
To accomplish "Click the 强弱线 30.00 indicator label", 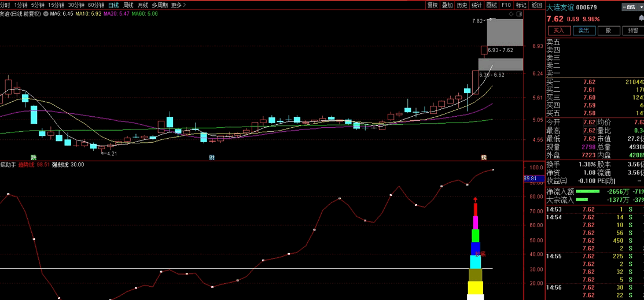I will click(x=68, y=165).
